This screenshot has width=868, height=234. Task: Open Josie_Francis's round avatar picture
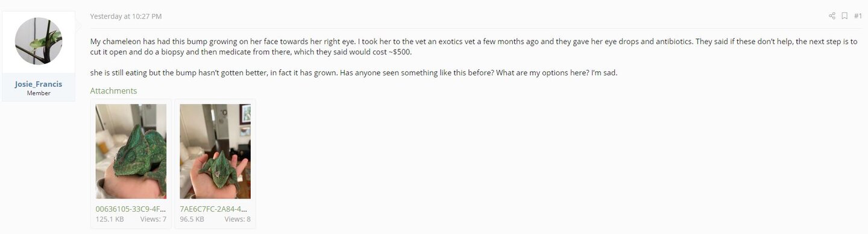point(39,41)
